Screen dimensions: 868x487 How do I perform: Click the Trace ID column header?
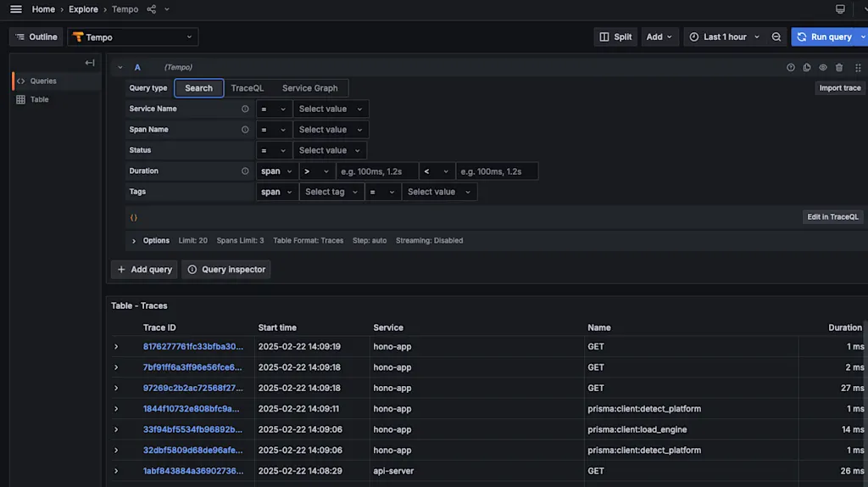coord(159,327)
